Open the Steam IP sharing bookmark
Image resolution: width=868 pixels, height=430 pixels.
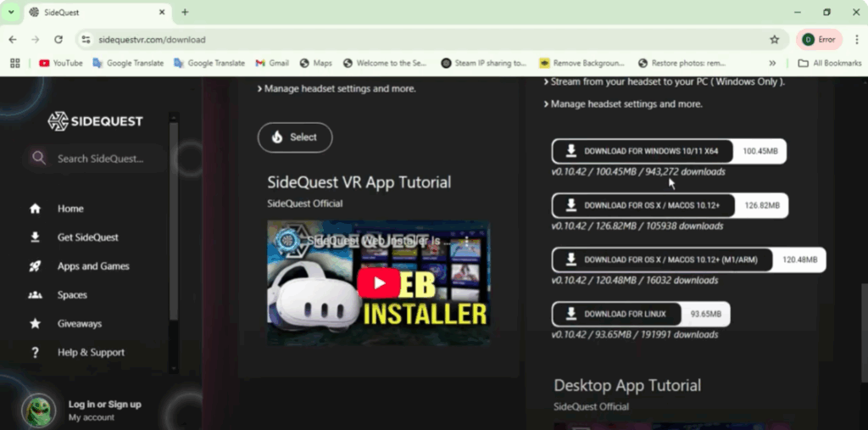click(x=484, y=63)
